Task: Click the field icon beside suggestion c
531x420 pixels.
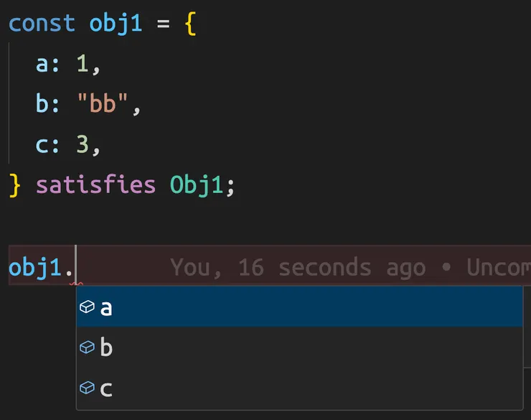Action: tap(87, 388)
